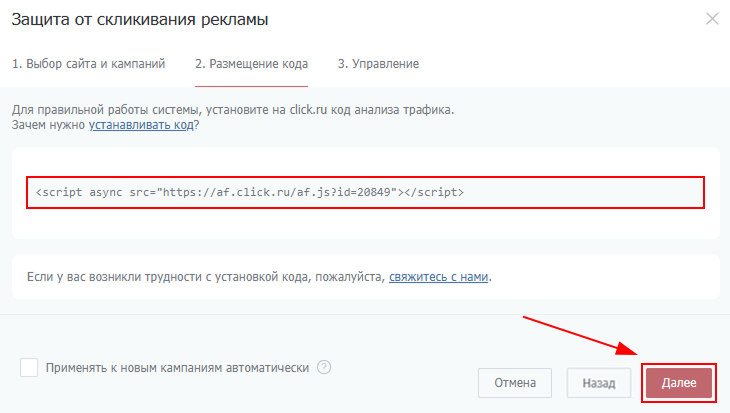Switch to '1. Выбор сайта и кампаний' tab
730x413 pixels.
click(88, 64)
